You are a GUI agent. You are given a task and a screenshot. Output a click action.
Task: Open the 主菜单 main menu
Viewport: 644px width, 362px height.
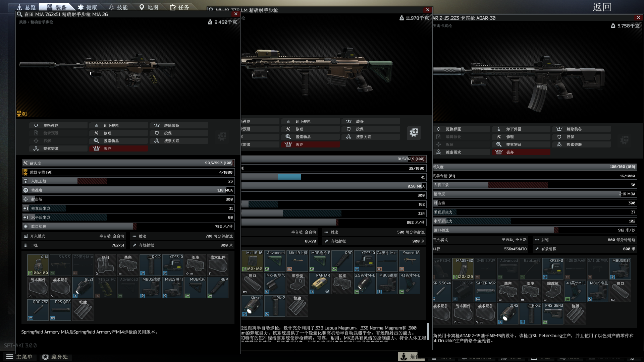pyautogui.click(x=19, y=357)
